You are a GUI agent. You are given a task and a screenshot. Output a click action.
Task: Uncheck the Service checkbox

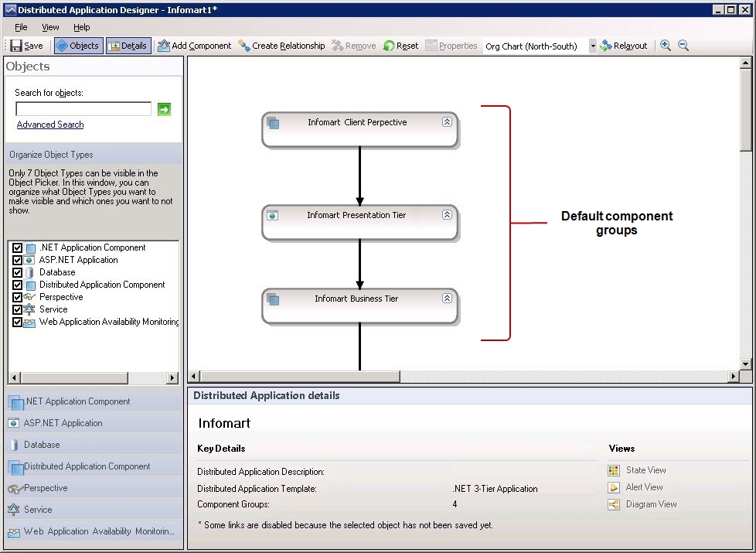[17, 309]
